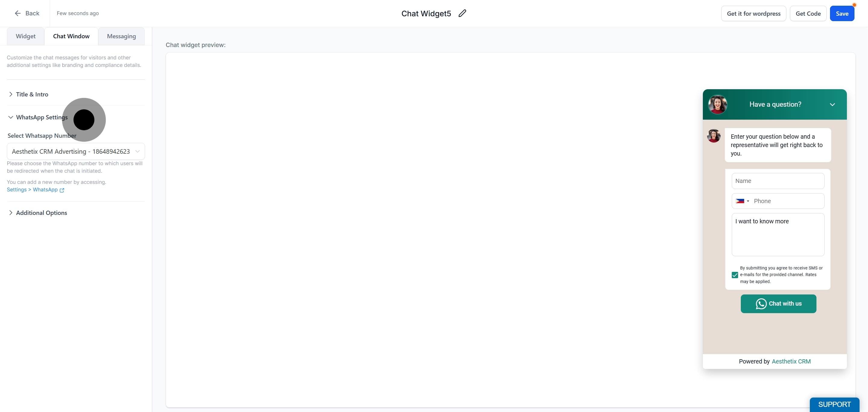Click the 'Few seconds ago' timestamp

pos(77,13)
